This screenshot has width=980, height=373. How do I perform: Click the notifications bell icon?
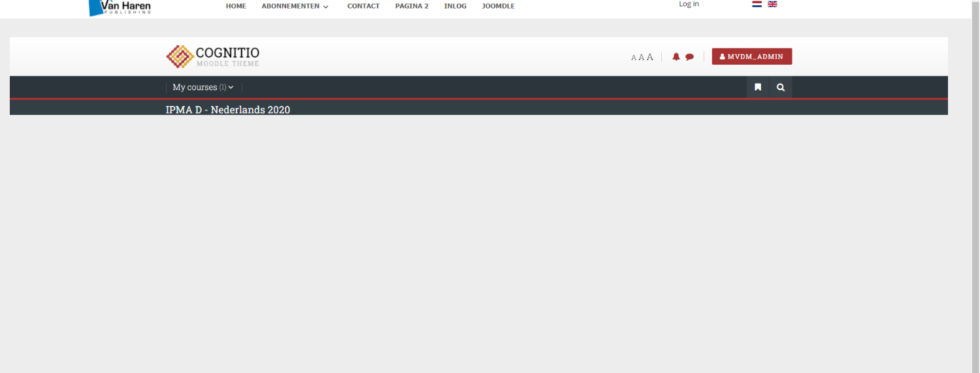click(676, 57)
